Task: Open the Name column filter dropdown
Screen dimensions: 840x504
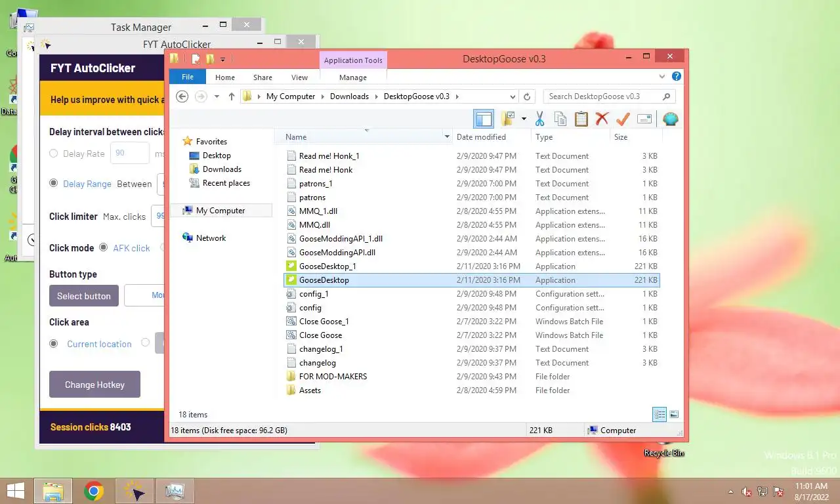Action: [x=448, y=137]
